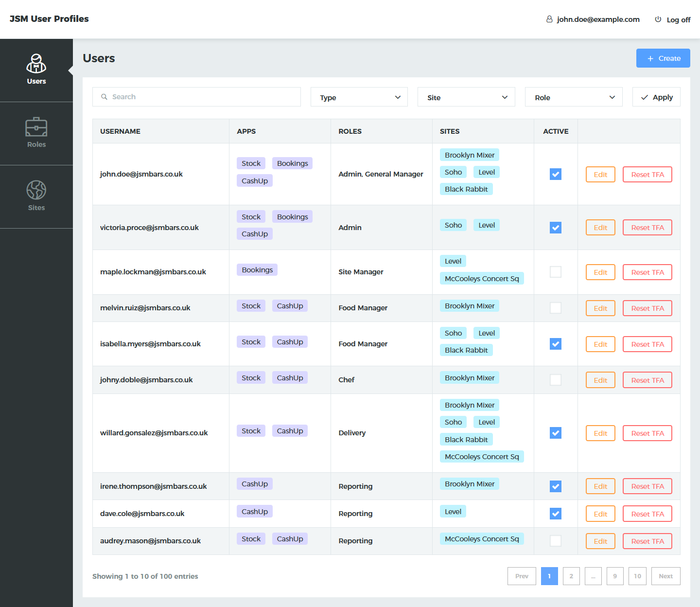700x607 pixels.
Task: Check Active box for audrey.mason@jsmbars.co.uk
Action: (556, 541)
